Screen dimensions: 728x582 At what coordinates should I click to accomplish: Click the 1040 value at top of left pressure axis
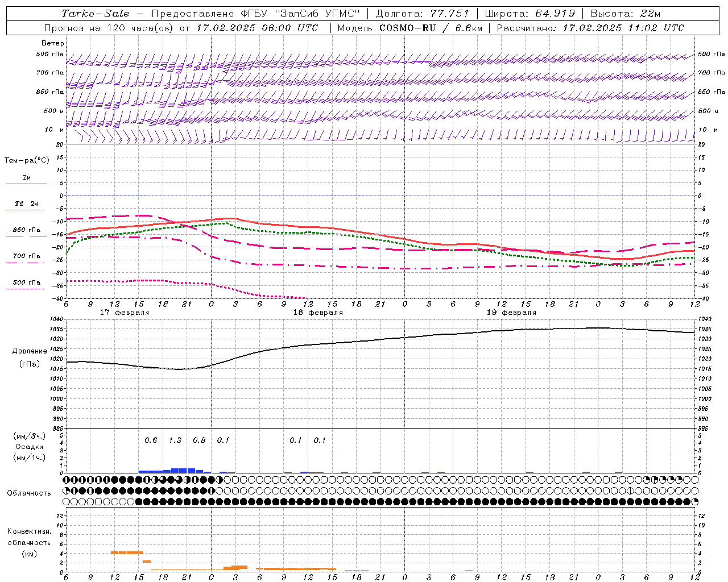coord(55,319)
